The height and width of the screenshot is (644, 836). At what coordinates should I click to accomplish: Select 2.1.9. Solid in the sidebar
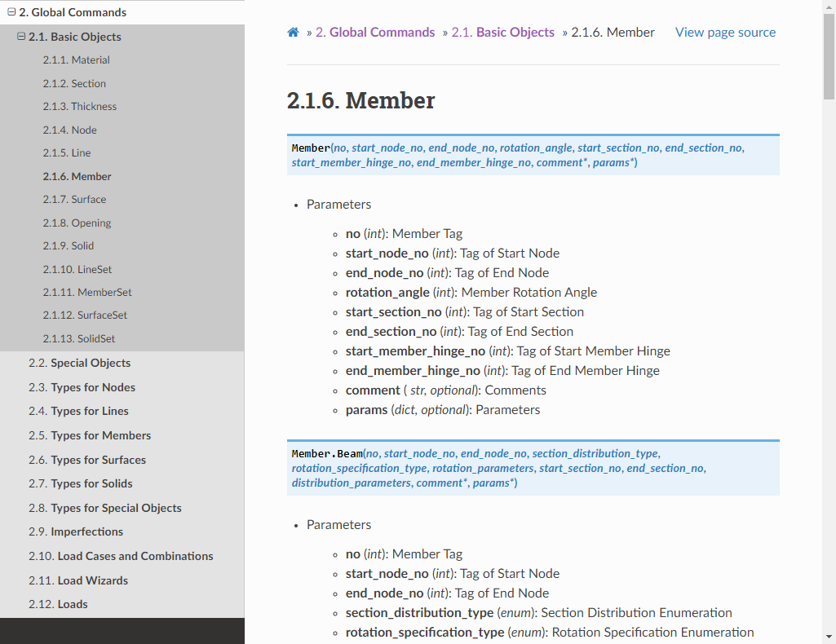[67, 245]
